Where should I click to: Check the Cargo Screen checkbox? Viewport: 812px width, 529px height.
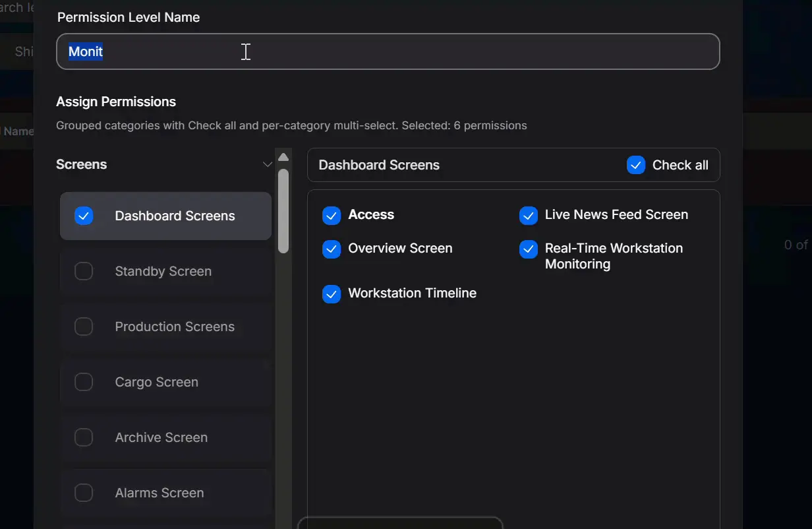84,382
